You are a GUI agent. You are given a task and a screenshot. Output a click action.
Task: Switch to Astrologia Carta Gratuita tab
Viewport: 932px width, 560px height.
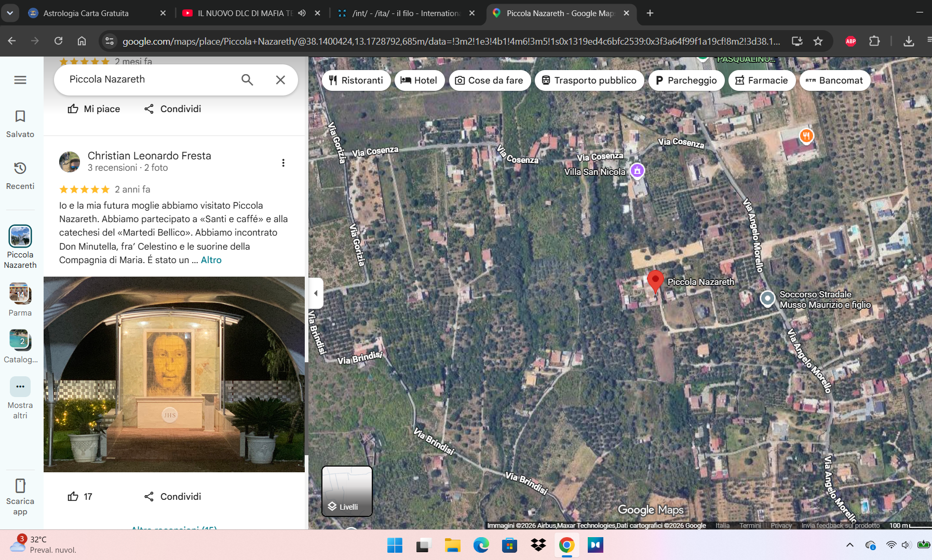[96, 13]
